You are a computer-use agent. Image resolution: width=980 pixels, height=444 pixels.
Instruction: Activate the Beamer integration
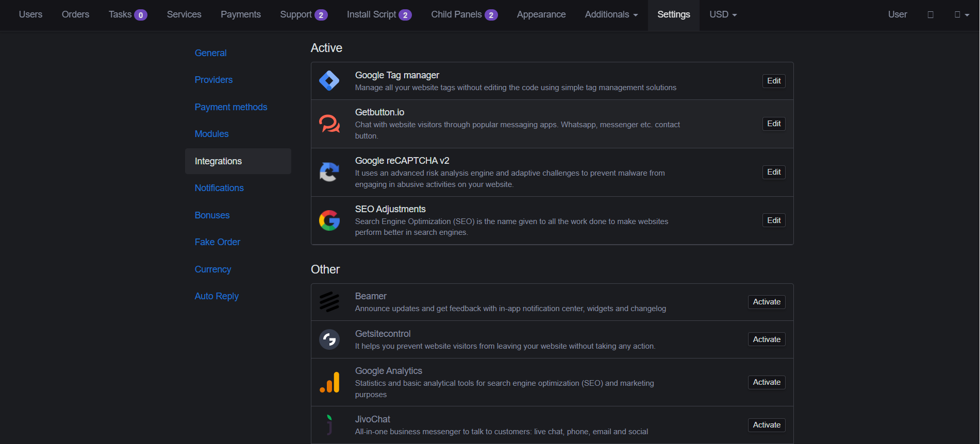(766, 302)
